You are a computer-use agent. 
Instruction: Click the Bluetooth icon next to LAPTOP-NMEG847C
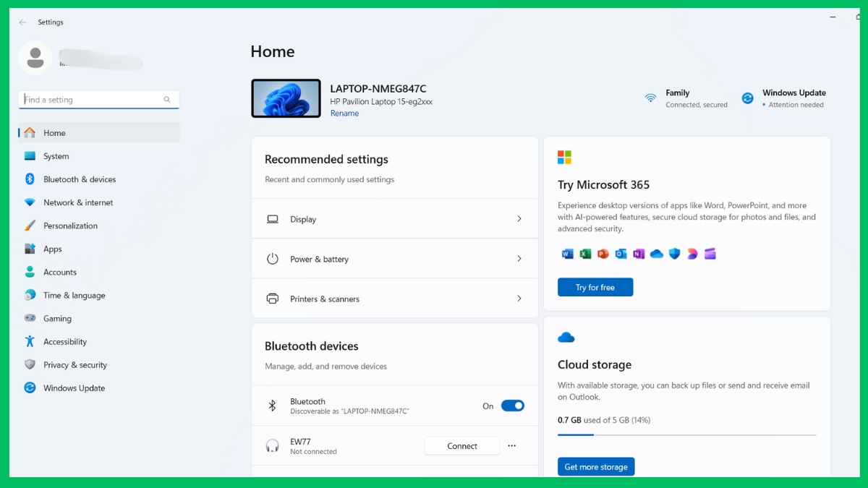272,405
